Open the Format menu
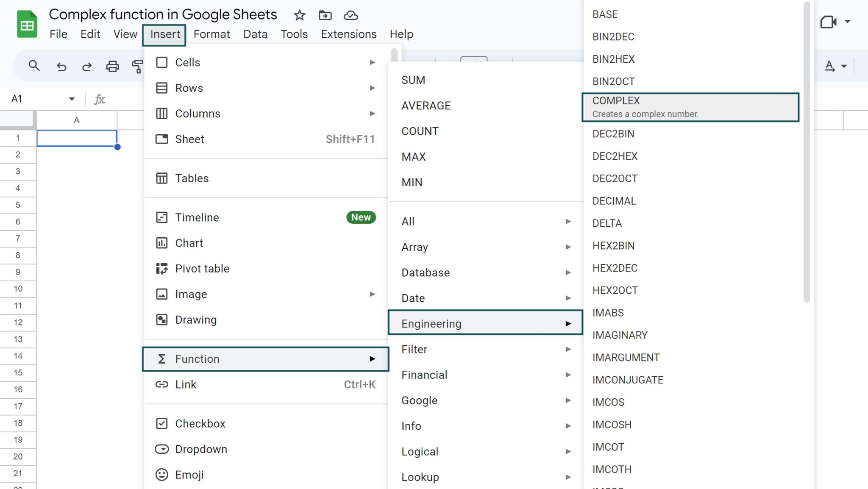Viewport: 868px width, 489px height. point(211,34)
